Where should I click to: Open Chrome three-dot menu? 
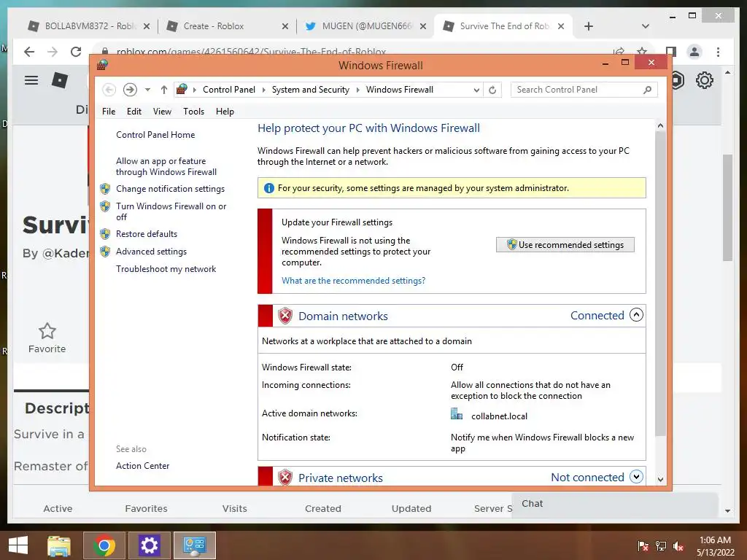(718, 52)
